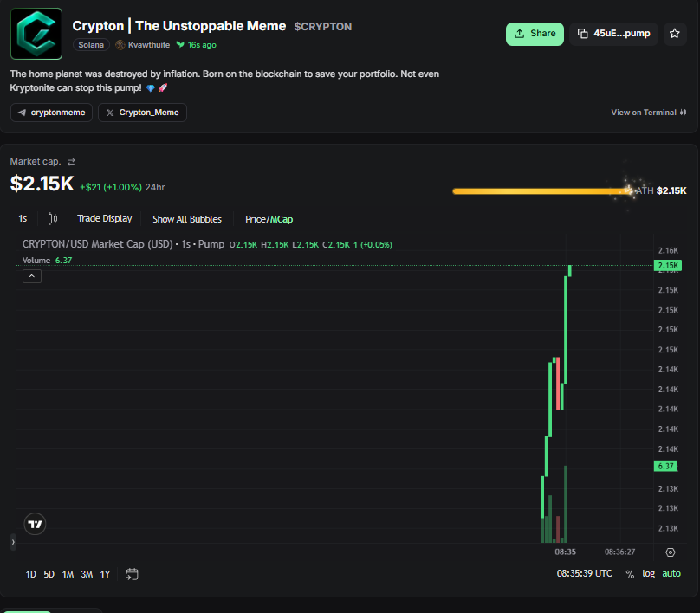The height and width of the screenshot is (613, 700).
Task: Click the "+$21 (+1.00%)" change text
Action: click(111, 187)
